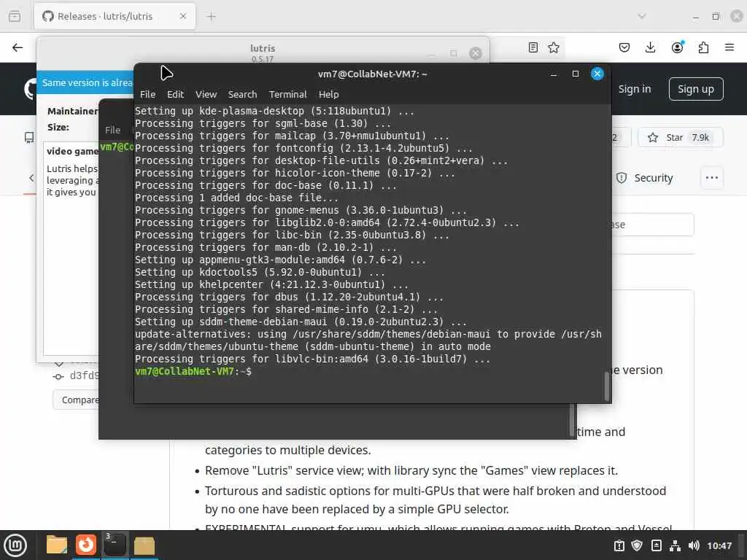
Task: Click the GitHub Sign in link
Action: [x=634, y=89]
